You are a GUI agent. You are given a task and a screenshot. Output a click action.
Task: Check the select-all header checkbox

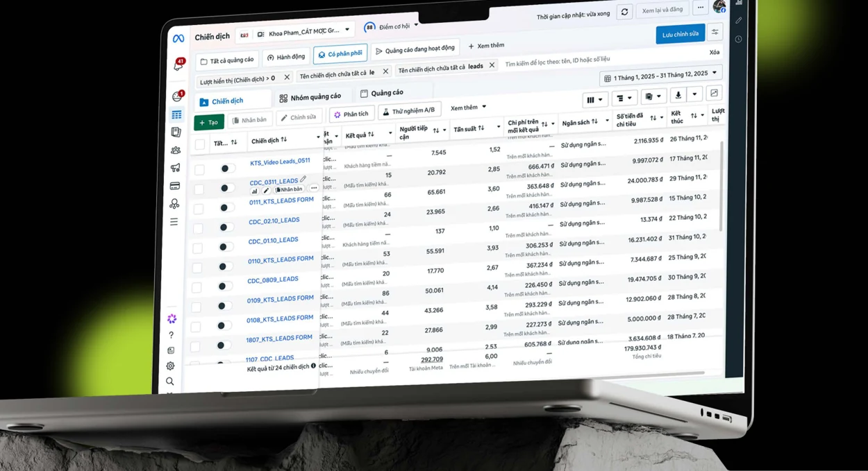click(x=200, y=144)
